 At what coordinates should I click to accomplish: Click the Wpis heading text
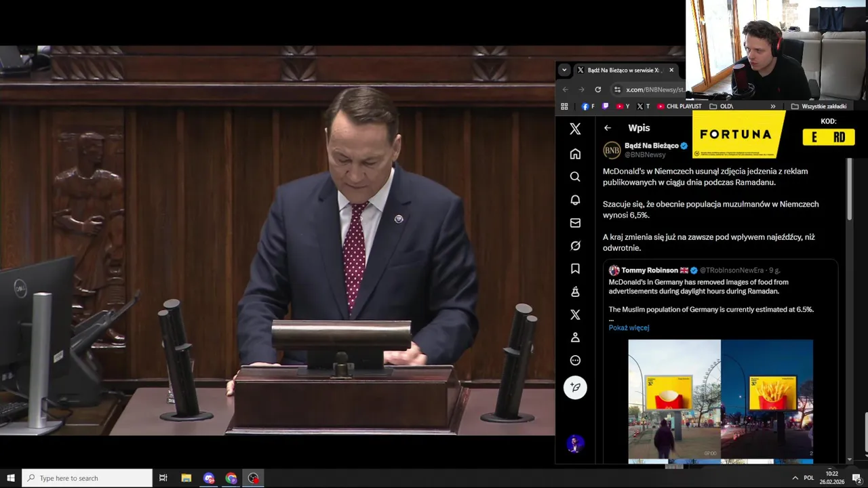[x=639, y=128]
